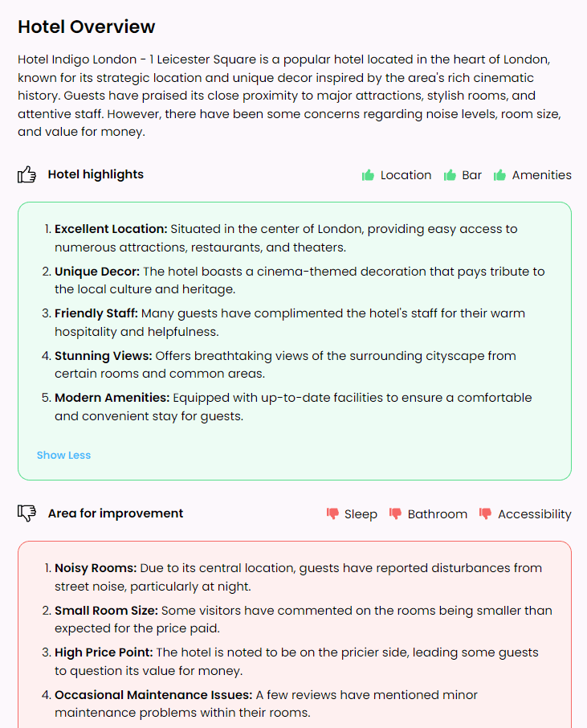Screen dimensions: 587x728
Task: Click green thumbs-up icon beside Bar
Action: click(x=450, y=175)
